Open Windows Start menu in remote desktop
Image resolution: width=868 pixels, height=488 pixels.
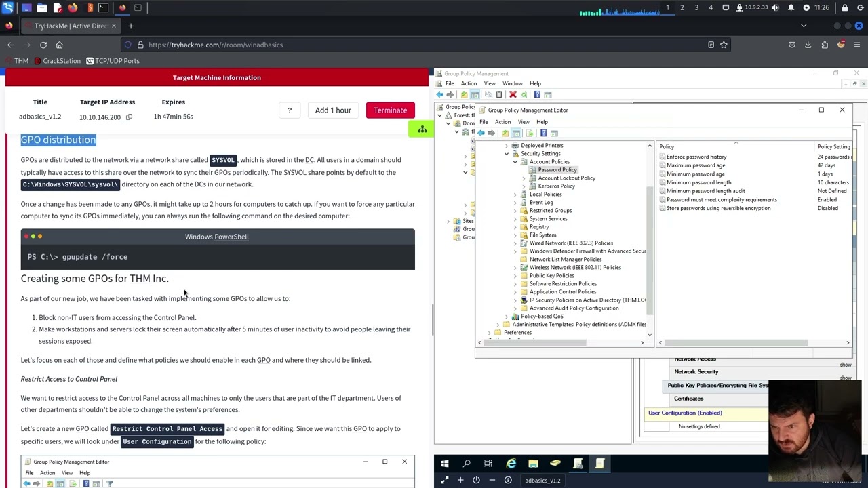point(445,464)
